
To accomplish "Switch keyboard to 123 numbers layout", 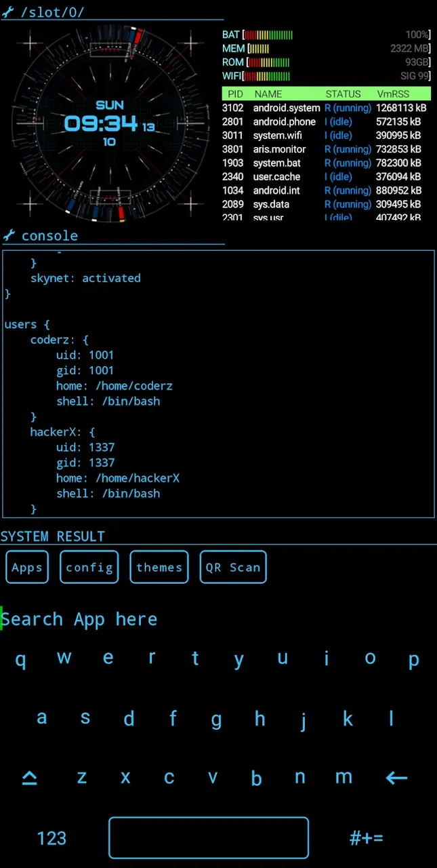I will (51, 838).
